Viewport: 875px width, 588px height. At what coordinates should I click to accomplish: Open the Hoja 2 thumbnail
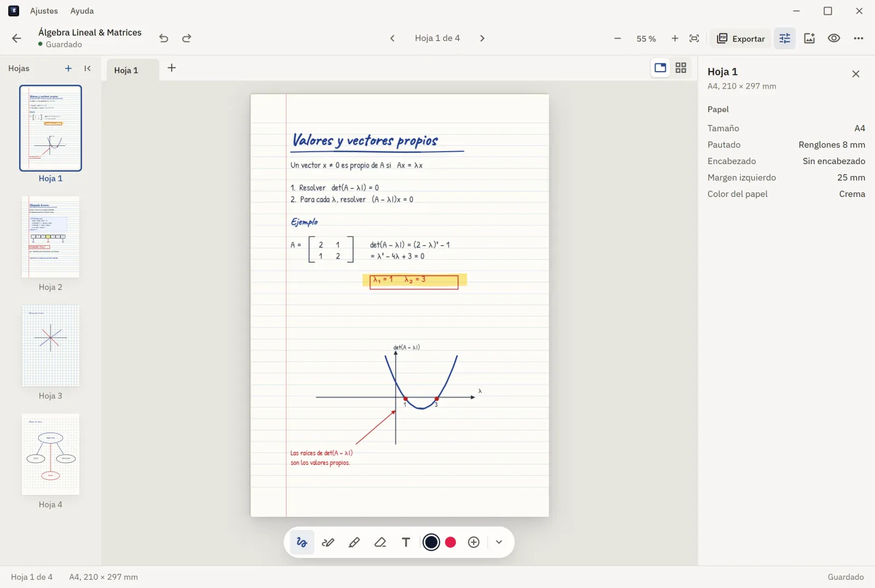(x=50, y=237)
